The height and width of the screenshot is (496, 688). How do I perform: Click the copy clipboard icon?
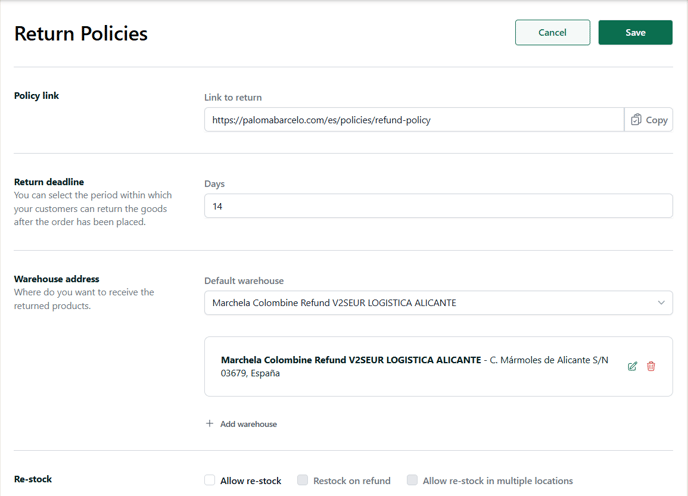636,119
